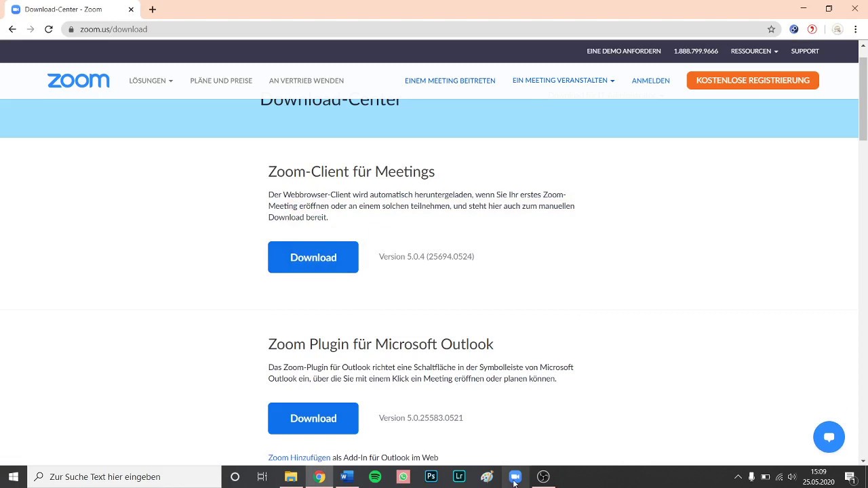Open Task View in the taskbar
This screenshot has width=868, height=488.
coord(262,476)
